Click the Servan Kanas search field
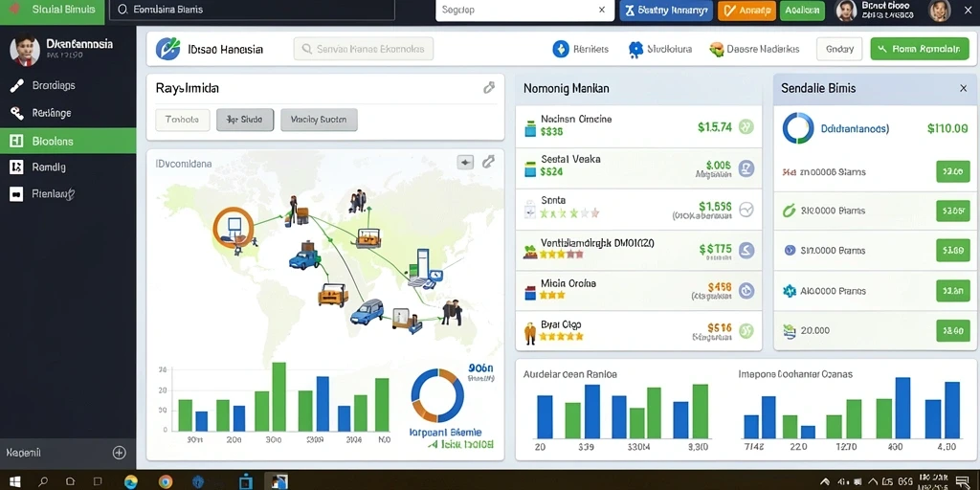980x490 pixels. click(363, 49)
